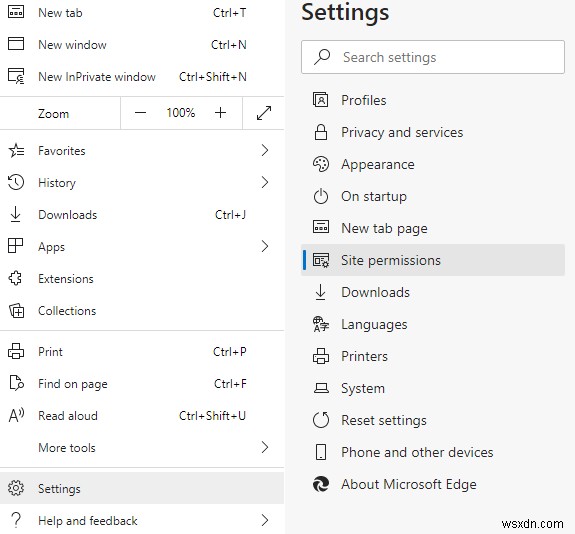Click the Print printer icon in menu
Viewport: 575px width, 534px height.
(x=16, y=351)
